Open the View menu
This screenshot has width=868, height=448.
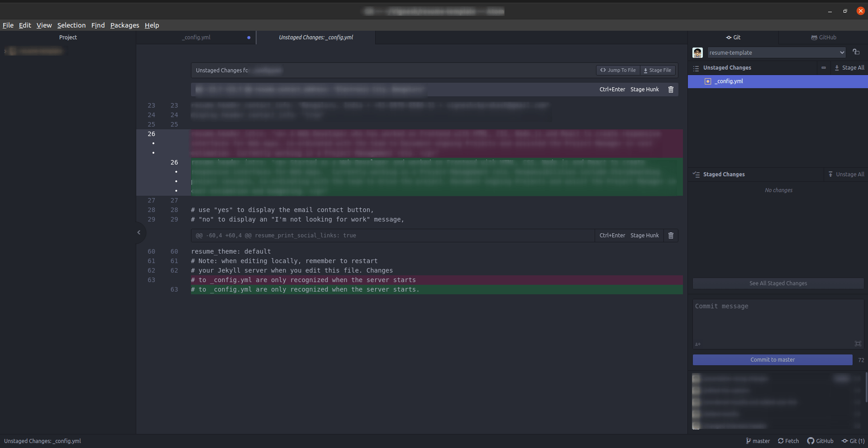pos(44,25)
